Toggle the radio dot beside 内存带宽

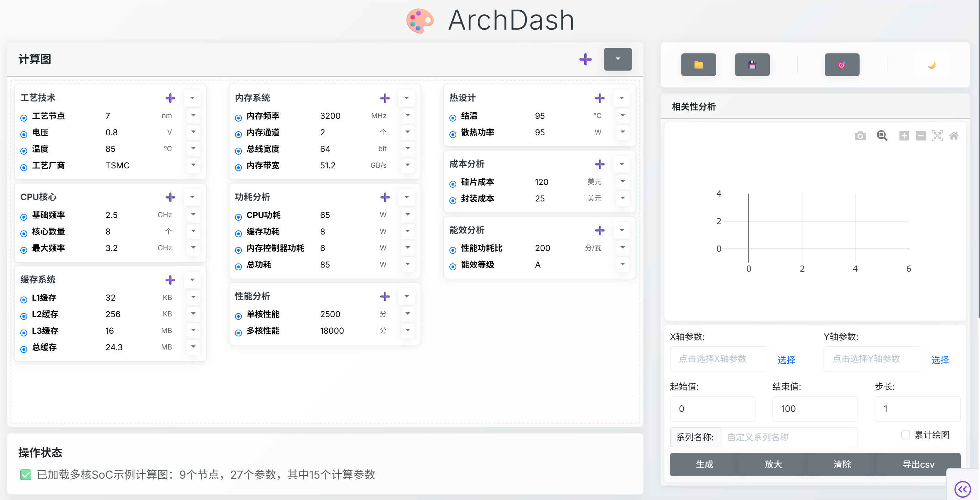238,167
